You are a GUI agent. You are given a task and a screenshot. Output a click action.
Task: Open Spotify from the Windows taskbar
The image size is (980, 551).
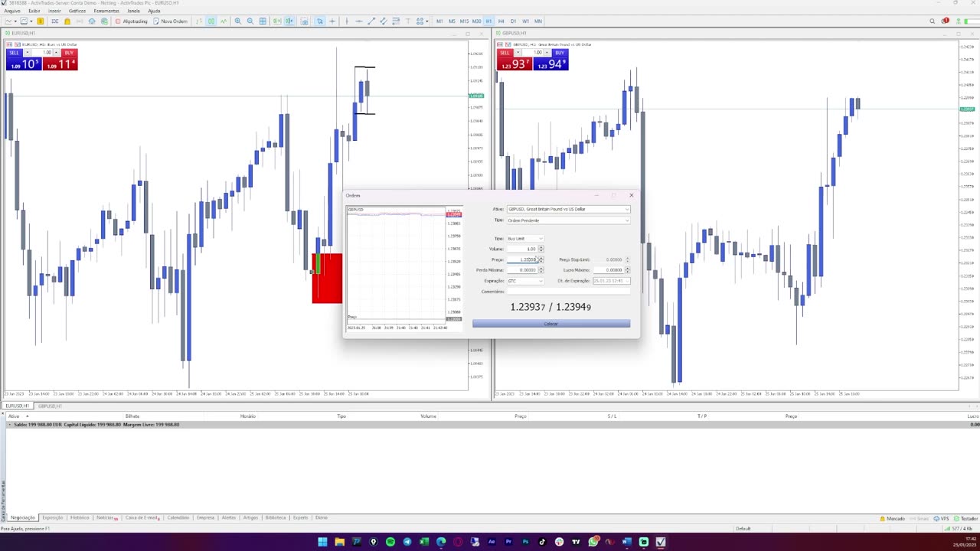(390, 542)
